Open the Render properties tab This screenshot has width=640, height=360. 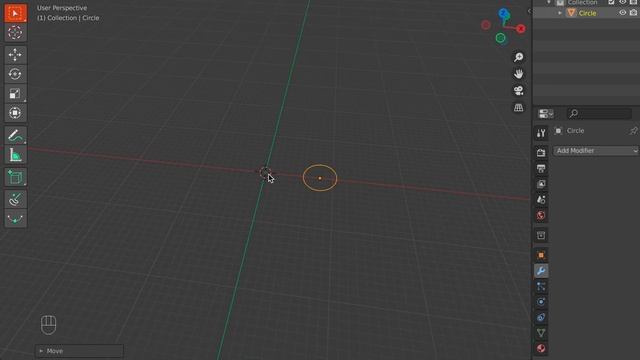click(541, 153)
